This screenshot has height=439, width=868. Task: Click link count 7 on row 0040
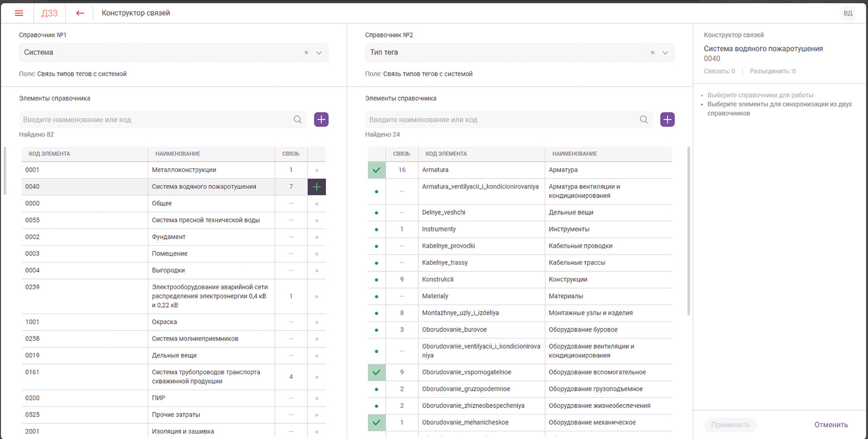pos(291,187)
